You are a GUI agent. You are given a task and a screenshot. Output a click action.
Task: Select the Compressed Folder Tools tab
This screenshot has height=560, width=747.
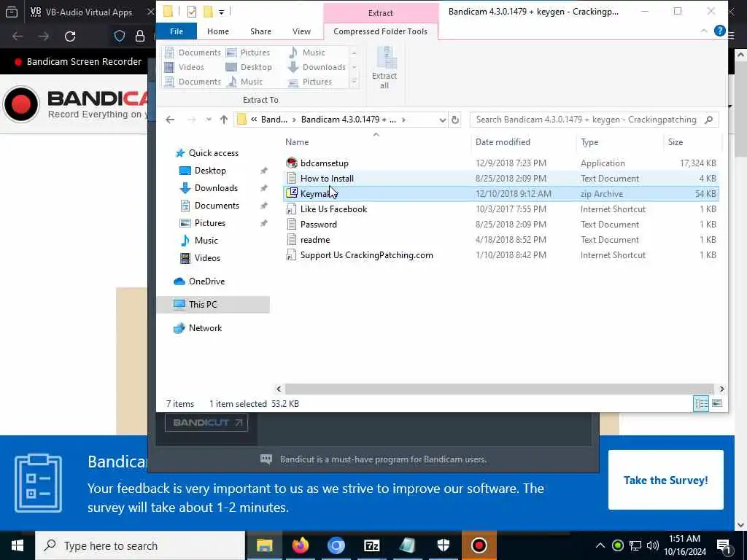[x=380, y=31]
